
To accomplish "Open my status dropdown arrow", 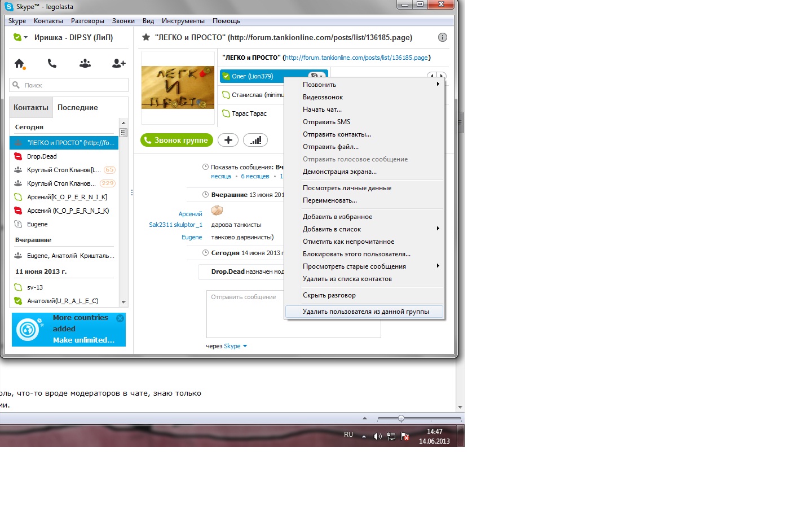I will point(26,37).
